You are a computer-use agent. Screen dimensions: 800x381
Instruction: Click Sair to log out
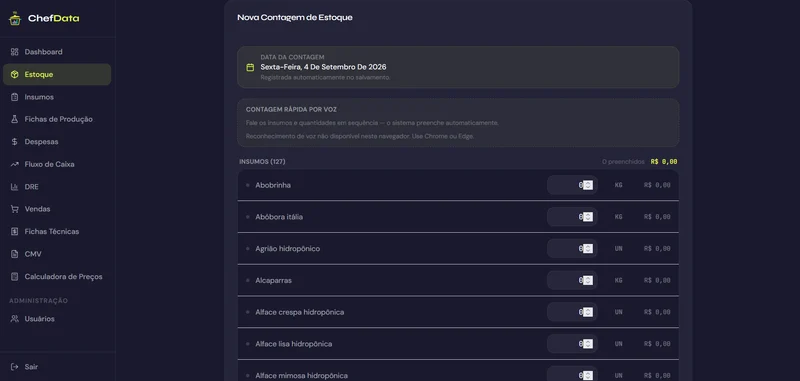pos(57,367)
